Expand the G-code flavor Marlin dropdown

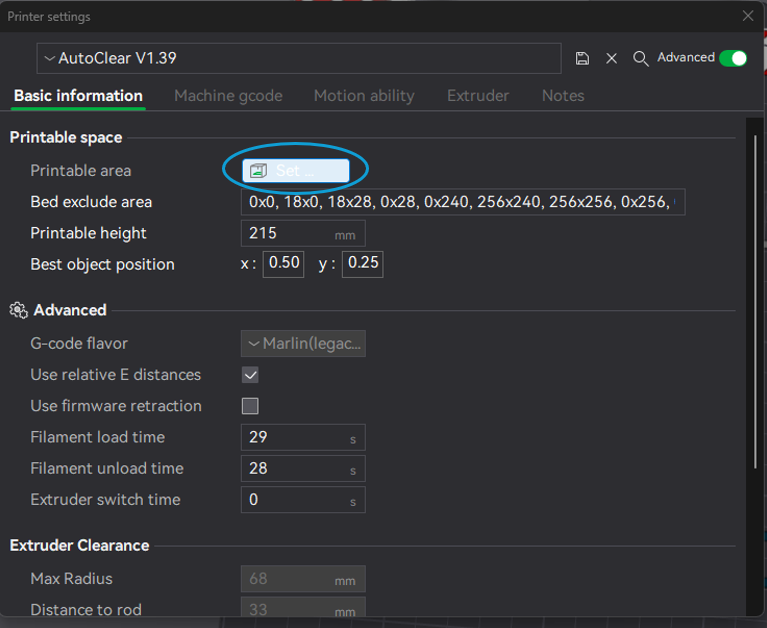click(x=303, y=343)
